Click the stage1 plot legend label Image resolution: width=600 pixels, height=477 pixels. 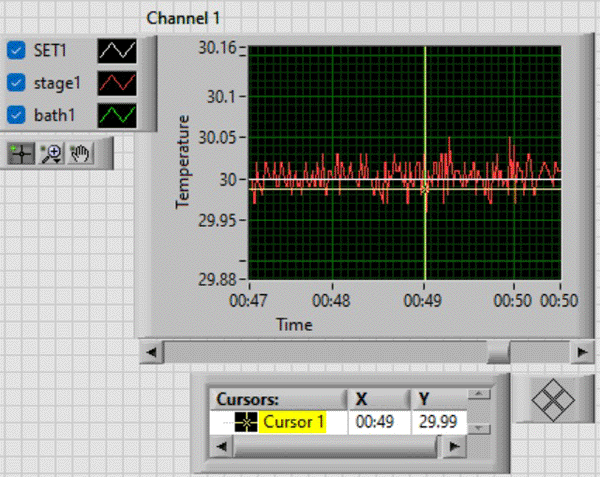click(x=57, y=83)
